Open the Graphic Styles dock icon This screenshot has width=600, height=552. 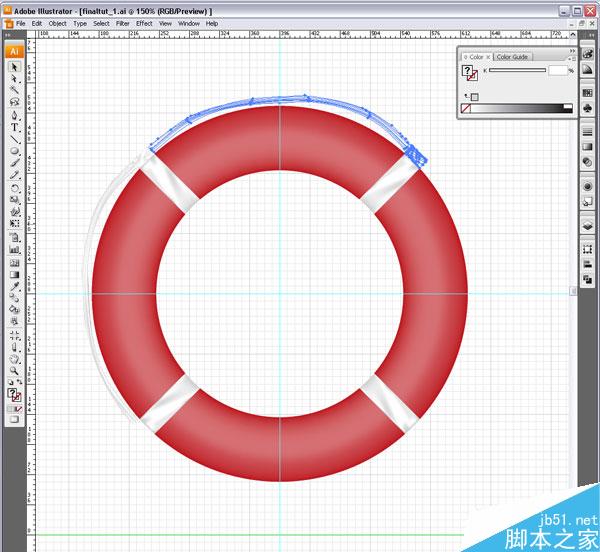click(x=587, y=202)
